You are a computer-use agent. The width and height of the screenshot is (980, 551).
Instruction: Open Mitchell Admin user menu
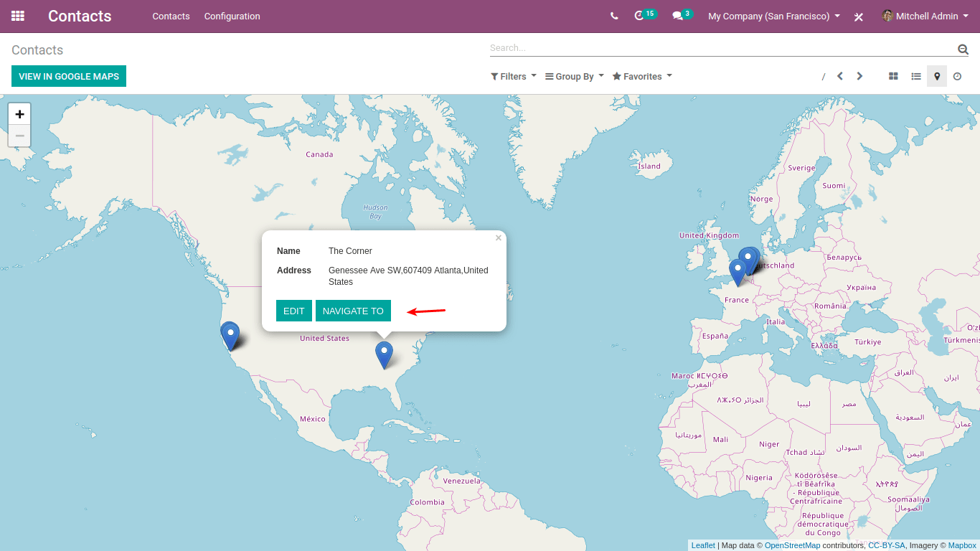(x=925, y=16)
